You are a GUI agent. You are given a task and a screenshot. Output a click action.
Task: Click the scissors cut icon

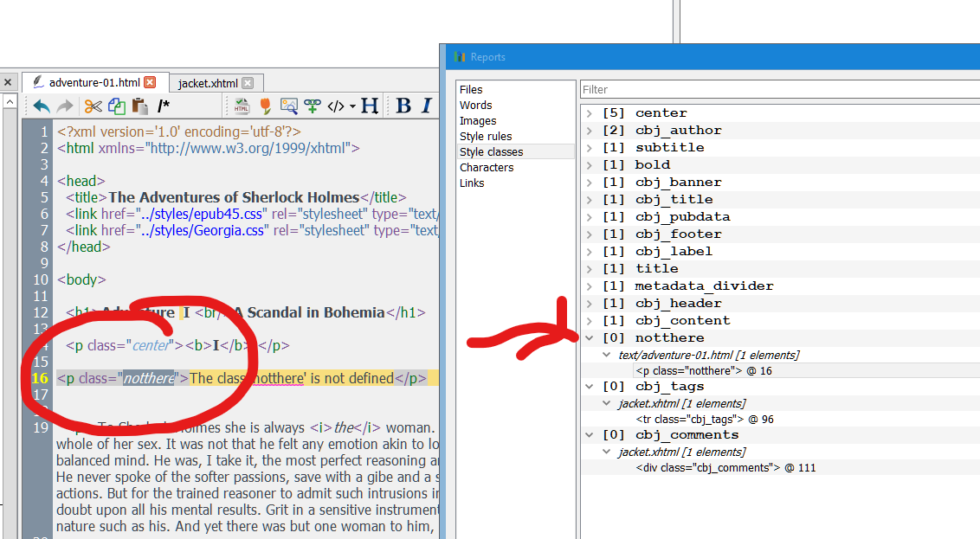93,106
